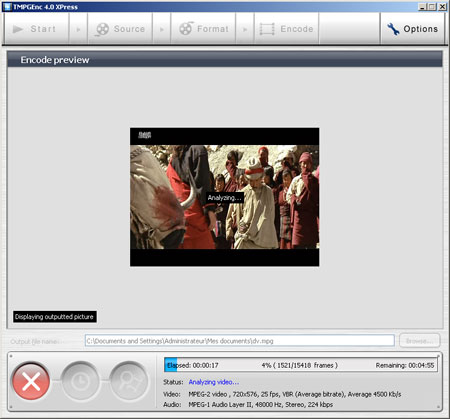Screen dimensions: 450x419
Task: Cancel encoding with the red X button
Action: pos(31,381)
